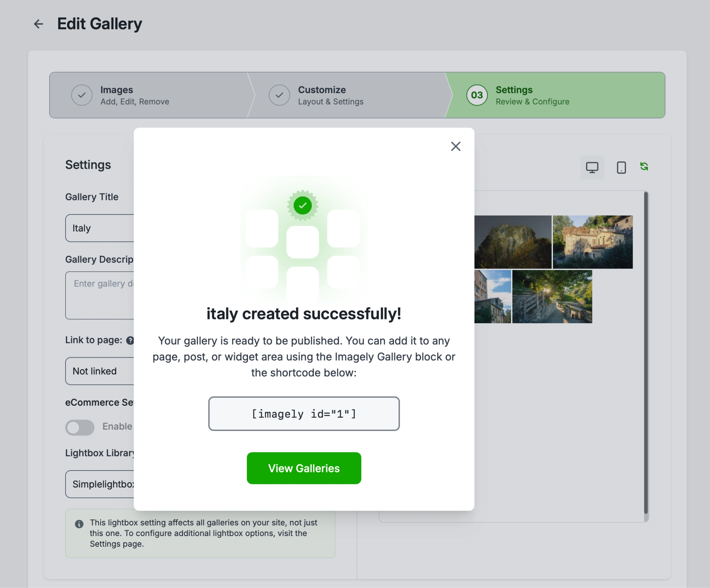This screenshot has width=710, height=588.
Task: Select the rock night sky thumbnail
Action: [x=513, y=242]
